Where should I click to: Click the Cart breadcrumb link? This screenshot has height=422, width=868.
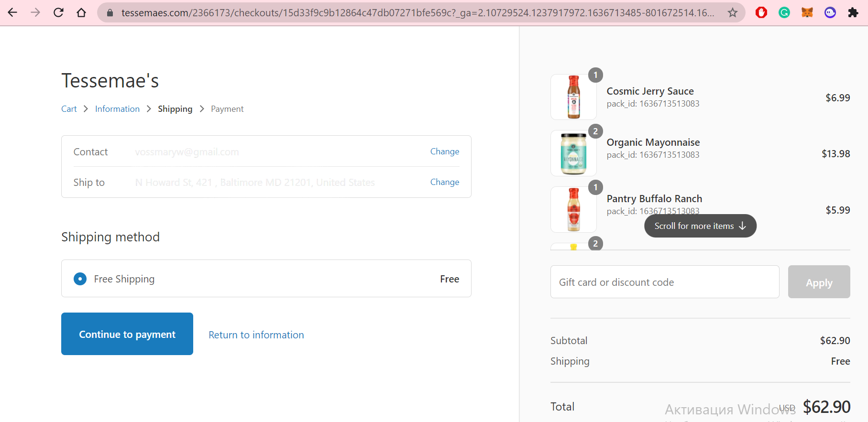[x=69, y=109]
